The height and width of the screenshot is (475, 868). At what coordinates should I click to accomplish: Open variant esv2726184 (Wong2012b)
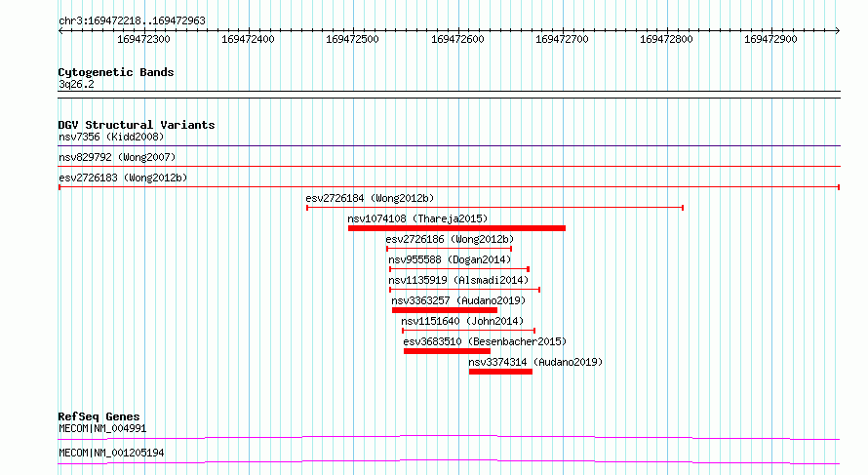pos(370,198)
